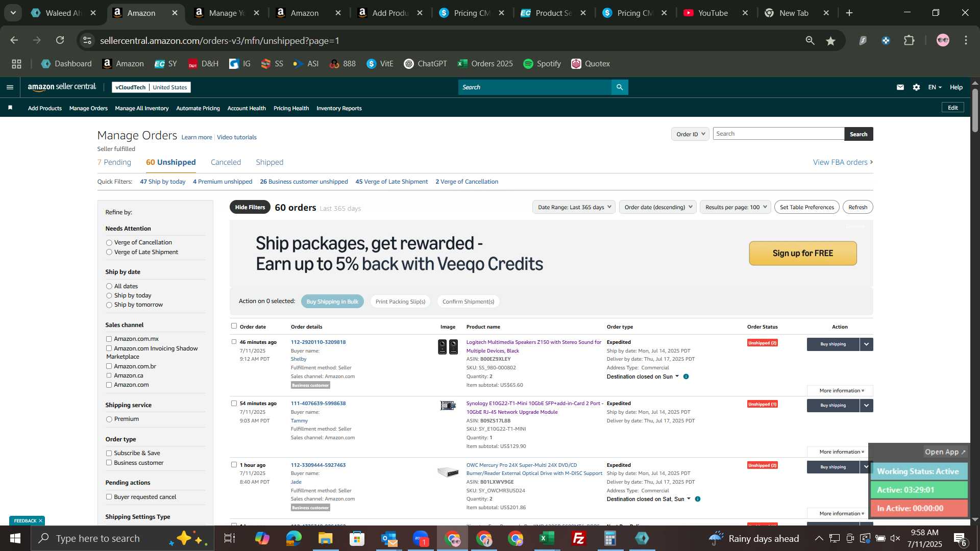Click Sign up for FREE Veeqo button
This screenshot has width=980, height=551.
pos(803,254)
